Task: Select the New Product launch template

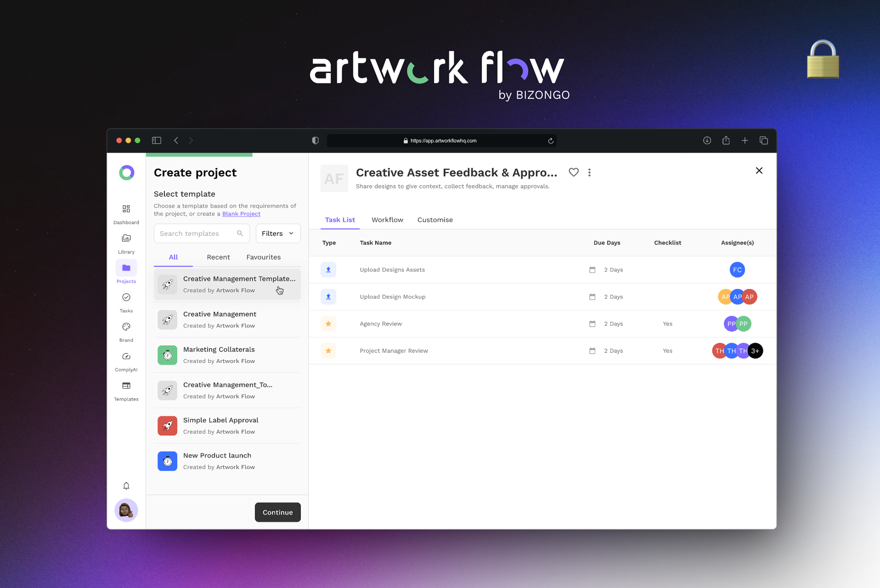Action: click(x=227, y=461)
